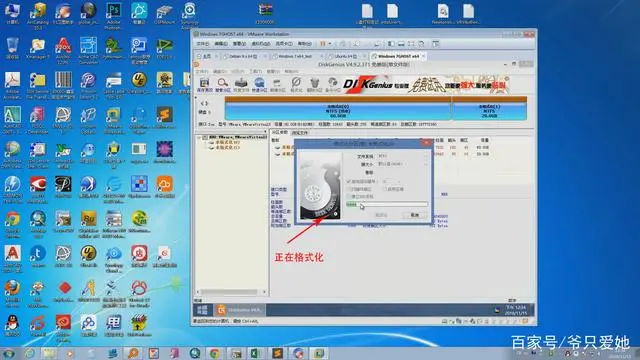The width and height of the screenshot is (640, 360).
Task: Open the Google Chrome desktop shortcut
Action: coord(12,224)
